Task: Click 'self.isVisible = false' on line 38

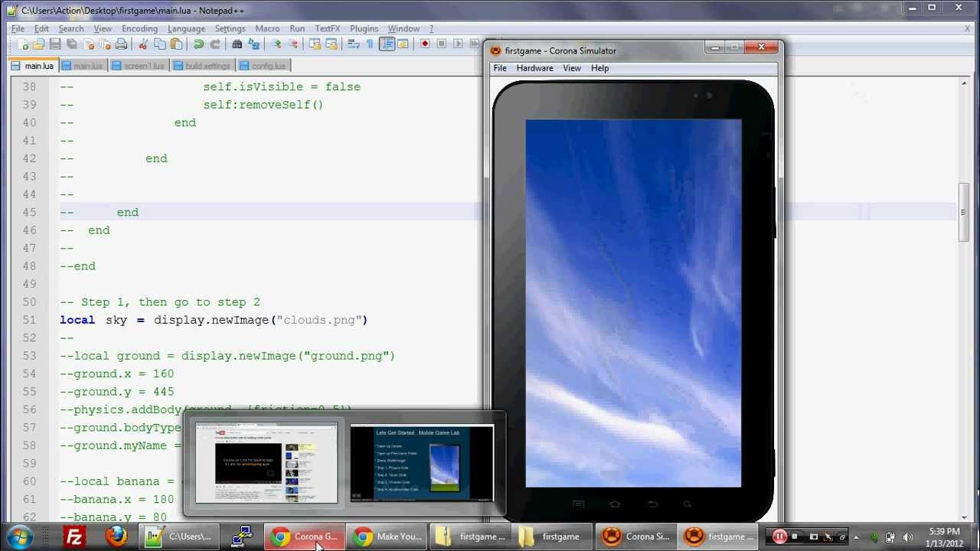Action: (x=282, y=87)
